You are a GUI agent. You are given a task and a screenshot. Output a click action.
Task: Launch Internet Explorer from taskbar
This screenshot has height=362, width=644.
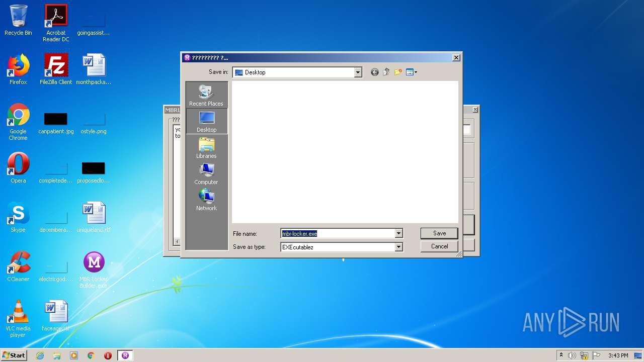40,355
